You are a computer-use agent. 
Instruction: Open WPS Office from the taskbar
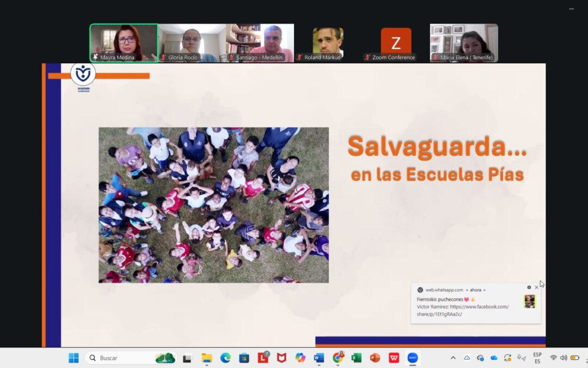[x=394, y=358]
